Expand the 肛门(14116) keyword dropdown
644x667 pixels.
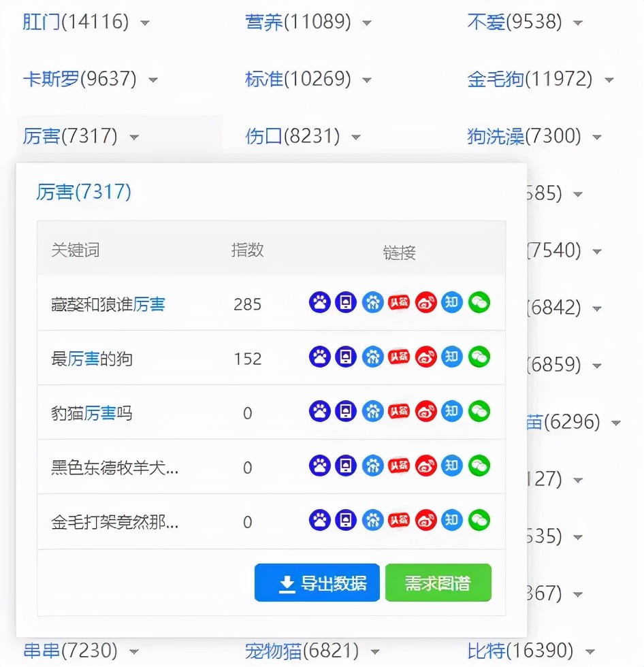144,22
